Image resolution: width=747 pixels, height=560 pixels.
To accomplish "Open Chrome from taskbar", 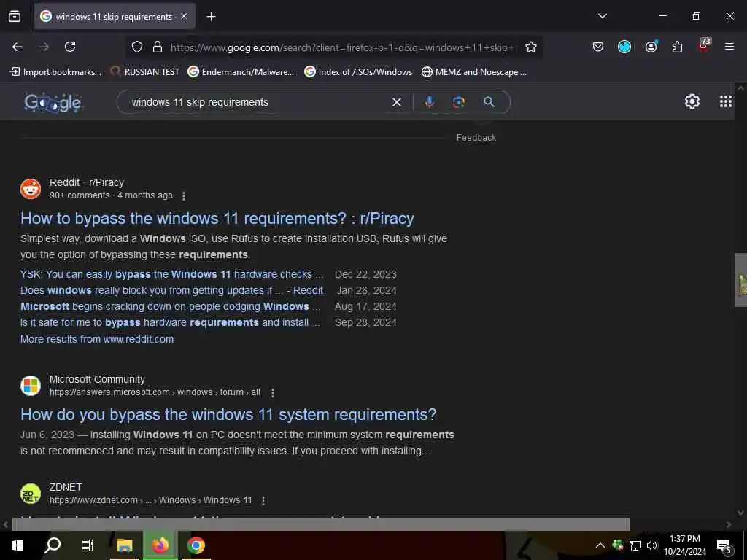I will [196, 545].
